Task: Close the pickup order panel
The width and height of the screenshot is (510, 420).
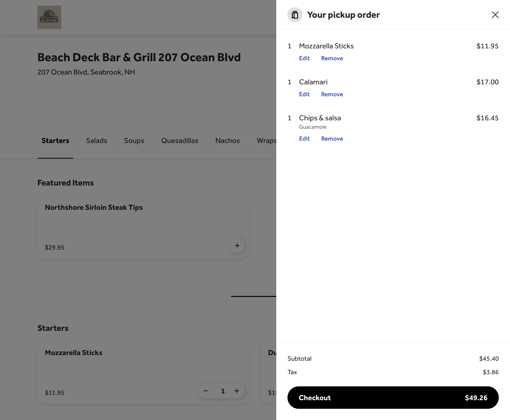Action: click(495, 15)
